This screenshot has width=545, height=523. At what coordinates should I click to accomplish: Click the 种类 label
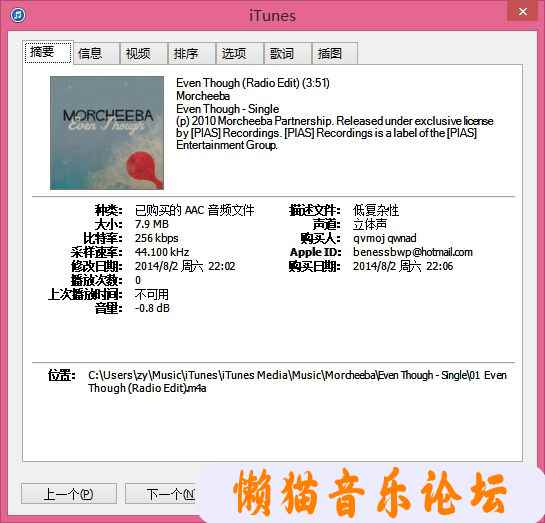tap(109, 210)
